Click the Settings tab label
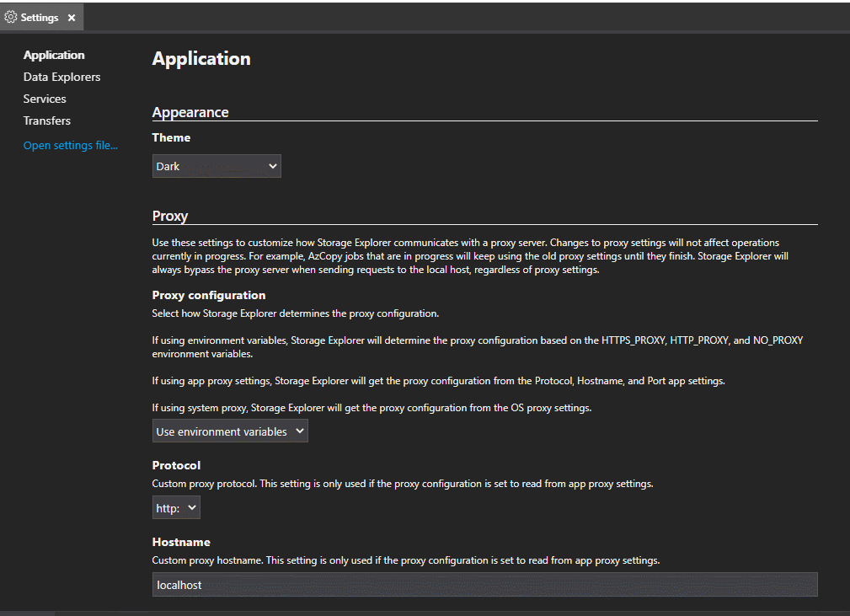The image size is (850, 616). (38, 16)
